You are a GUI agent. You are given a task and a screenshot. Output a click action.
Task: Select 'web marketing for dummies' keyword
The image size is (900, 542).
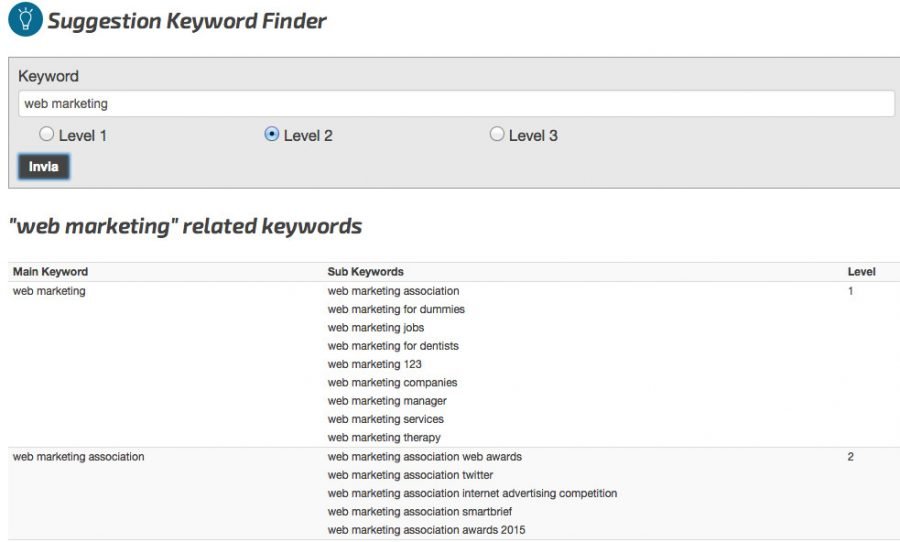point(396,309)
